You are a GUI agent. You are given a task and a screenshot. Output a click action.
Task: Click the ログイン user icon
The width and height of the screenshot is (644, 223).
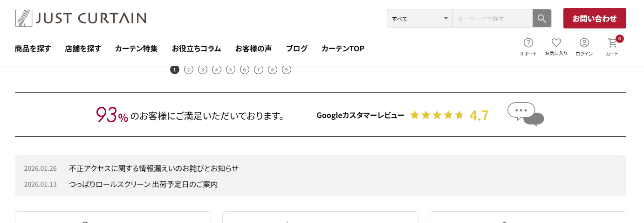click(x=584, y=43)
